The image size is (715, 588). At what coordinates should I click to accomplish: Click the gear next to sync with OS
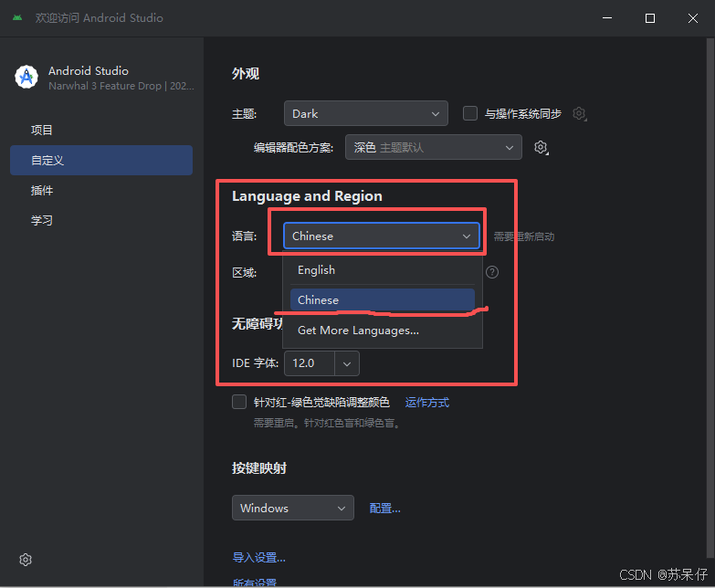click(x=579, y=113)
